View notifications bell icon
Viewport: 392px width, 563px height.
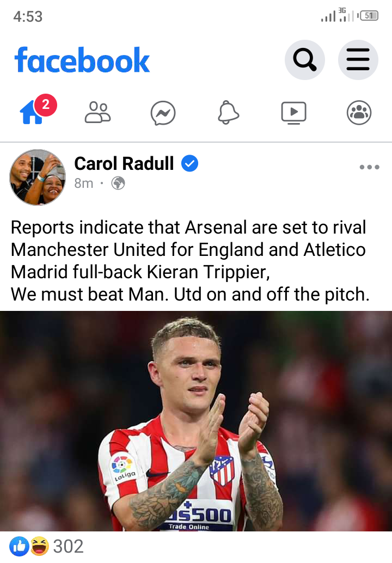pyautogui.click(x=228, y=113)
